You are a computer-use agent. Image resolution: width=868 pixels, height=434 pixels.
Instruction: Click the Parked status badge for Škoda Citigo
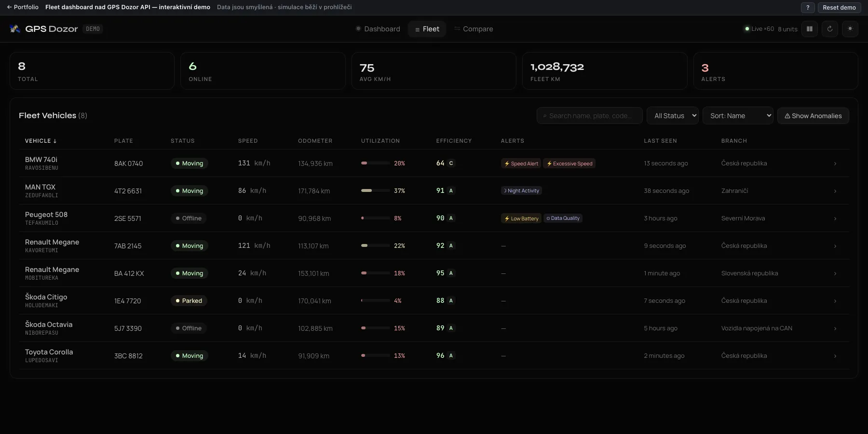click(x=189, y=301)
